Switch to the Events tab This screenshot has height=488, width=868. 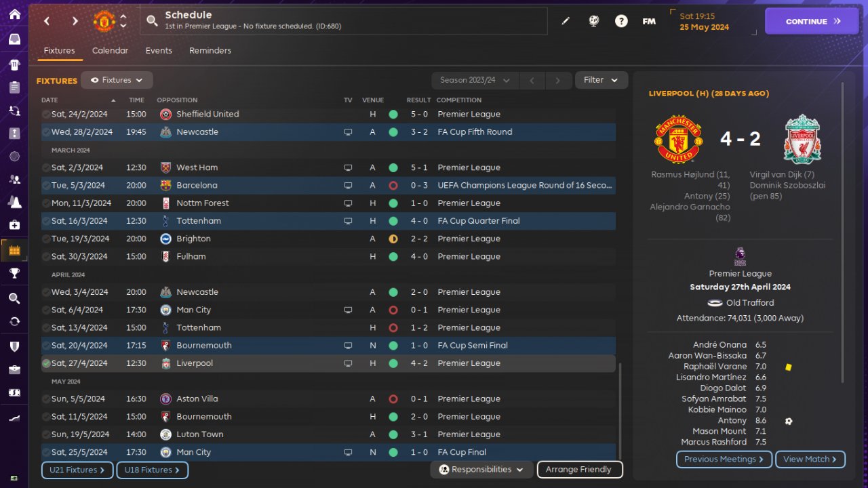[x=159, y=51]
